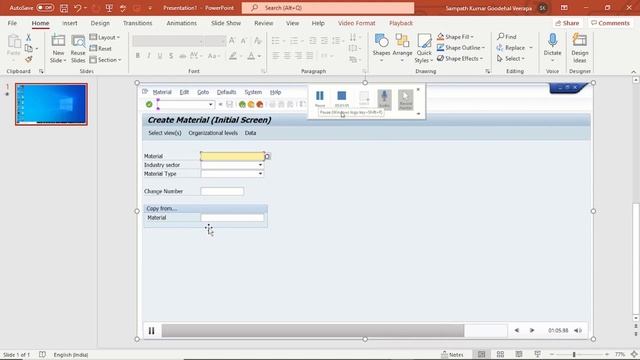
Task: Open the Review tab
Action: [x=264, y=23]
